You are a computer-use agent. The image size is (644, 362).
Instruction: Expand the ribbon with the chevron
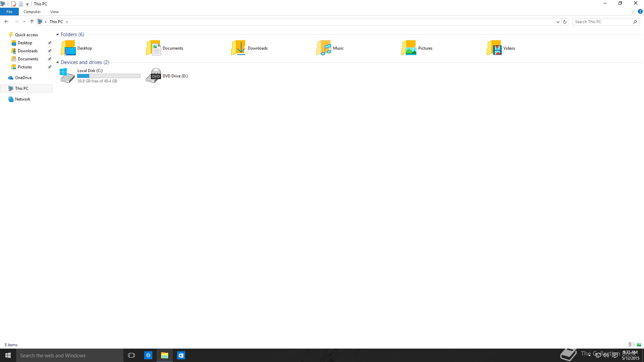tap(633, 11)
